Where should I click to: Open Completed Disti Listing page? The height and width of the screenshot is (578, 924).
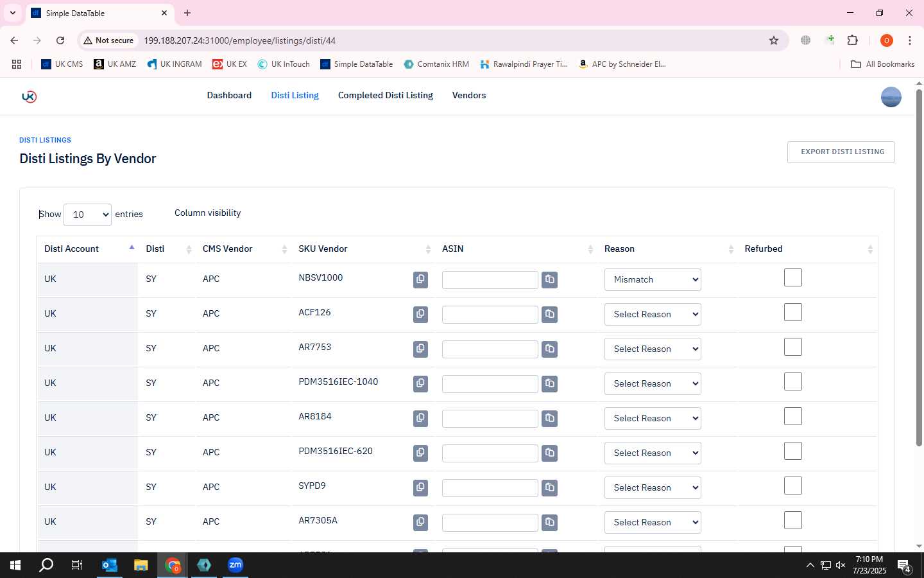386,95
